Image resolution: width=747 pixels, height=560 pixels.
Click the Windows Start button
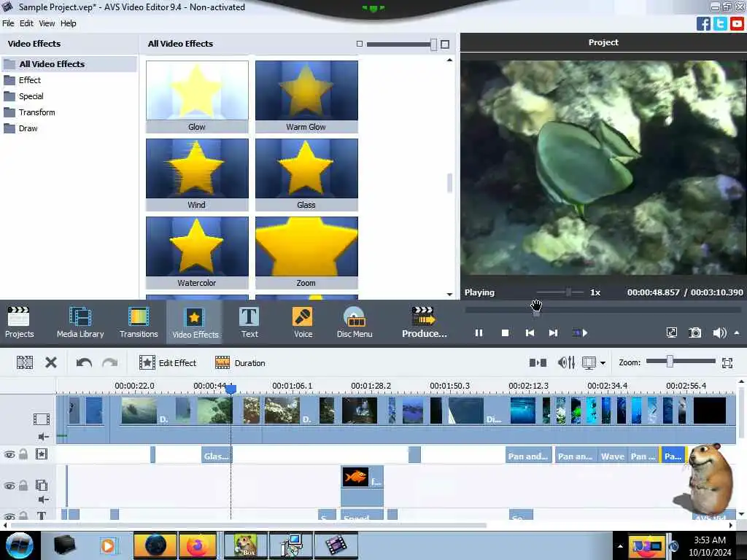pos(19,545)
